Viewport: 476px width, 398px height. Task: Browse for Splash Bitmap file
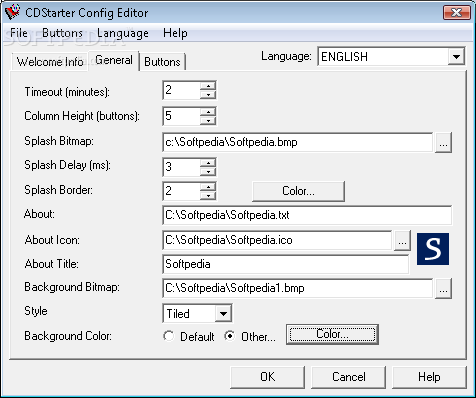point(443,143)
